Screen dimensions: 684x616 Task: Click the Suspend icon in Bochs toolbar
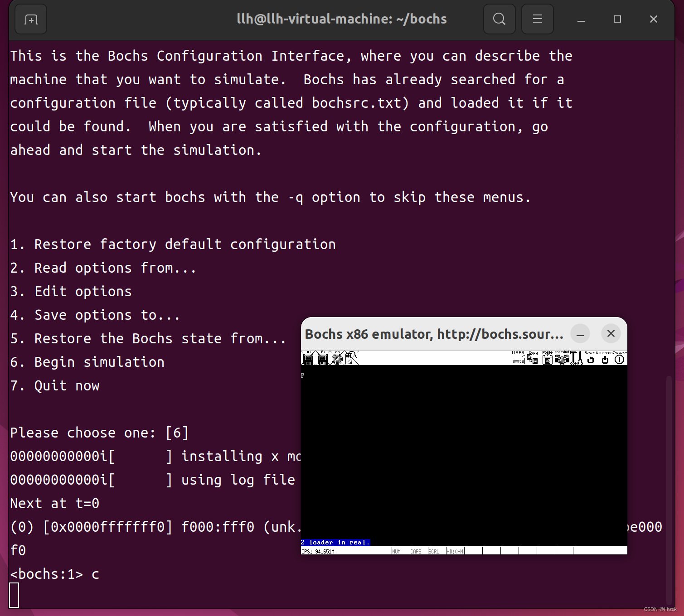(x=605, y=358)
